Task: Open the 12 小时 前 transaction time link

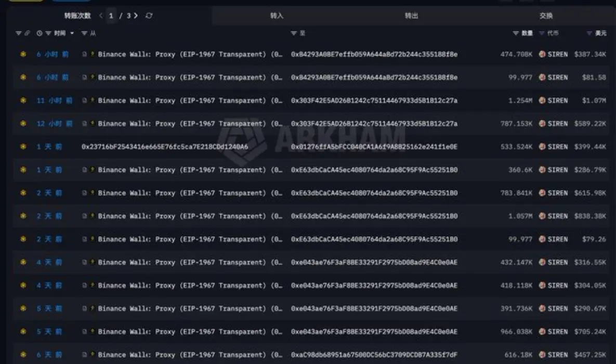Action: click(54, 124)
